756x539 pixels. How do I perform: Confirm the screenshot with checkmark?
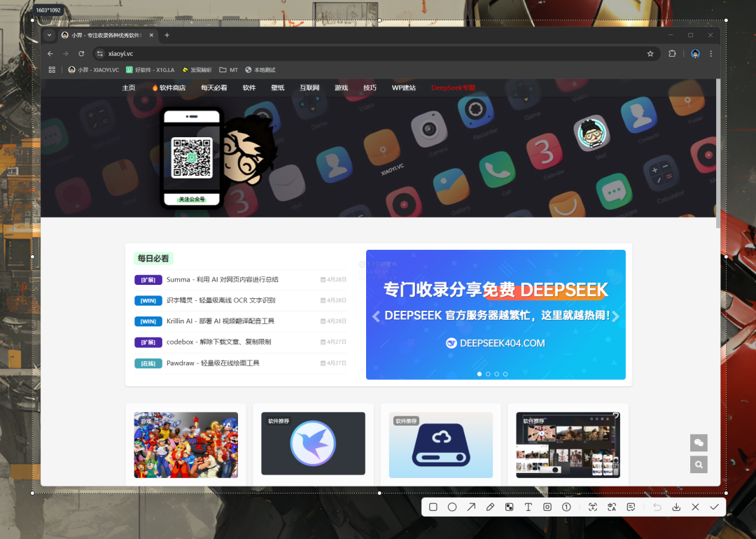click(x=715, y=507)
